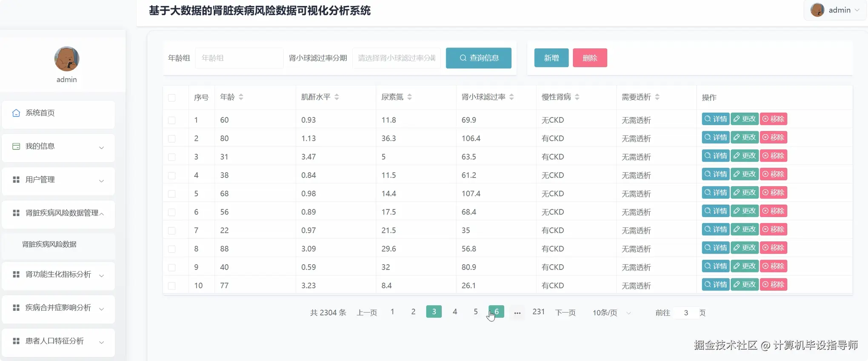Expand the 我的信息 menu chevron
This screenshot has height=361, width=868.
(102, 148)
